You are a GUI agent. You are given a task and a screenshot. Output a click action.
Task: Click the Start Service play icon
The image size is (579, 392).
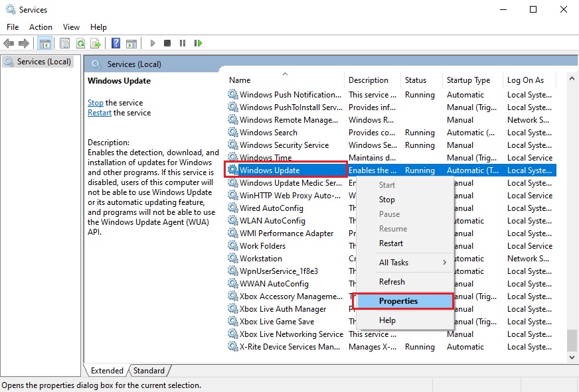point(153,44)
